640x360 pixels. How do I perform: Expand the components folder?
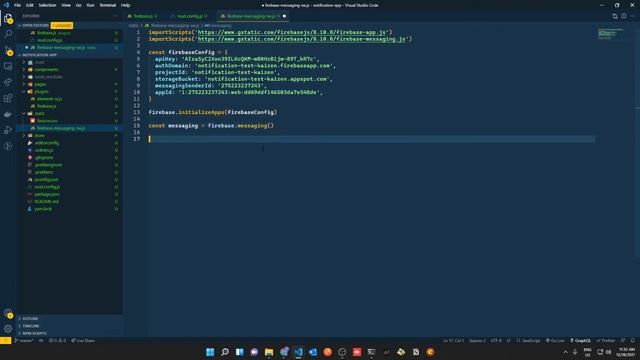[46, 69]
